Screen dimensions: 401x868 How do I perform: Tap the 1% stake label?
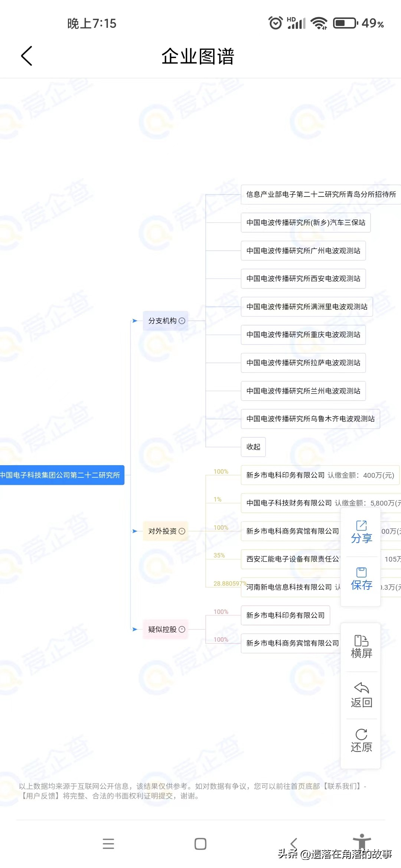[217, 499]
